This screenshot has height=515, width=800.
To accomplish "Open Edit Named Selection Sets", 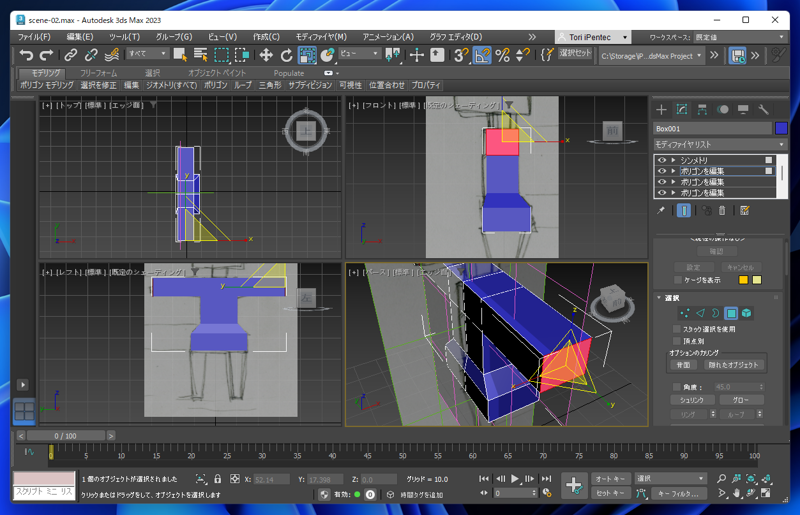I will tap(547, 55).
